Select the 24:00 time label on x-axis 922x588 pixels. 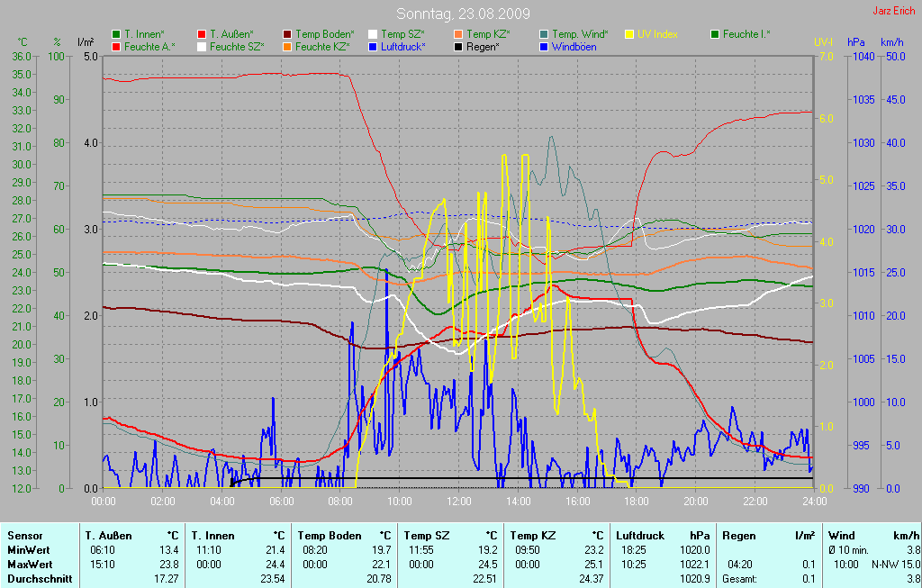pyautogui.click(x=814, y=502)
